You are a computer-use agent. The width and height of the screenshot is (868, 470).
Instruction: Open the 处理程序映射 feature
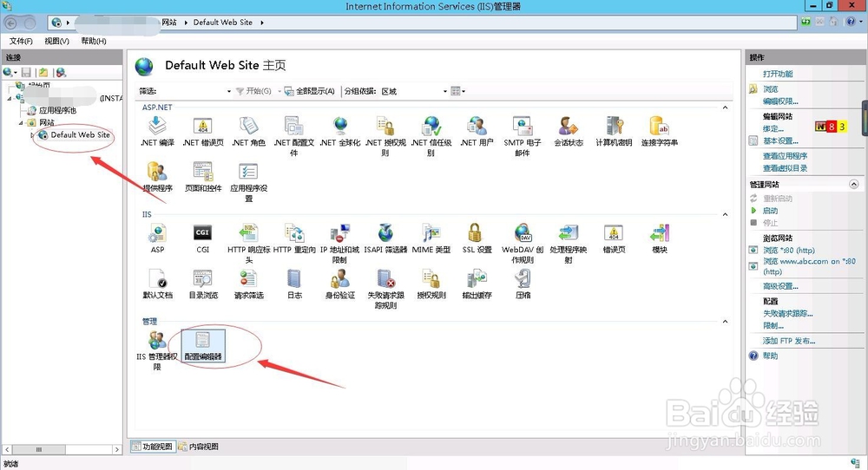[569, 244]
